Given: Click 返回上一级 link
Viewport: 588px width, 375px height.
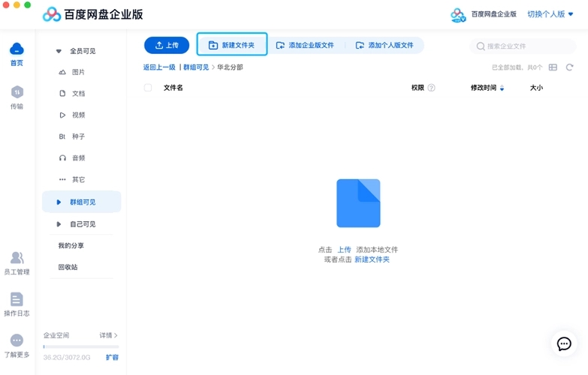Looking at the screenshot, I should (159, 67).
